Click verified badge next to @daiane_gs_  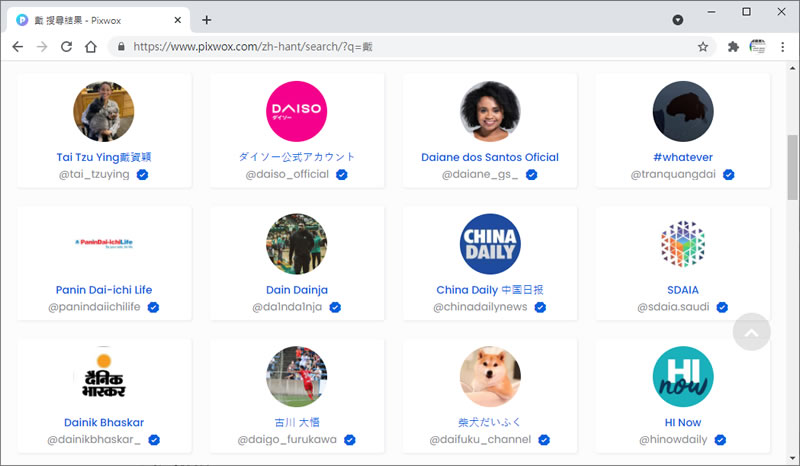(531, 175)
